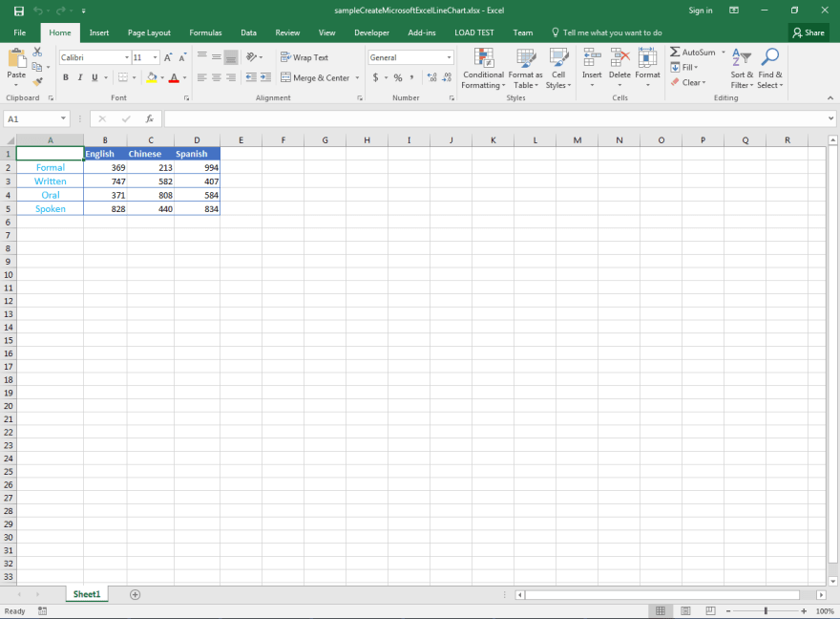Click the Insert Function fx icon
The height and width of the screenshot is (619, 840).
[x=150, y=119]
